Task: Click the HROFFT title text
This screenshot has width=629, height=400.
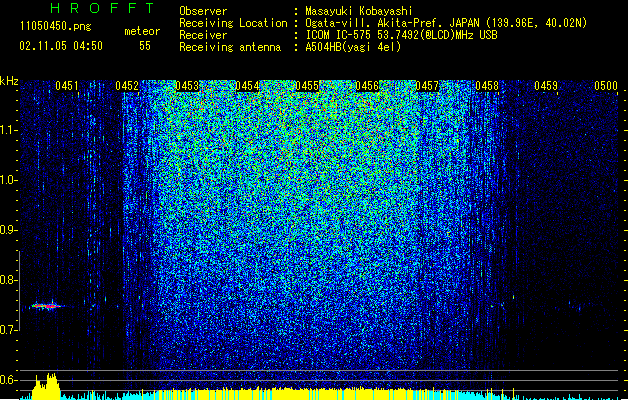Action: pos(103,8)
